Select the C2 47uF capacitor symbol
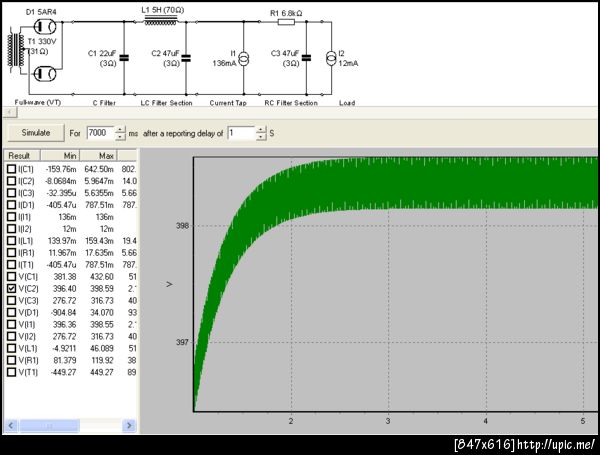 pos(186,58)
